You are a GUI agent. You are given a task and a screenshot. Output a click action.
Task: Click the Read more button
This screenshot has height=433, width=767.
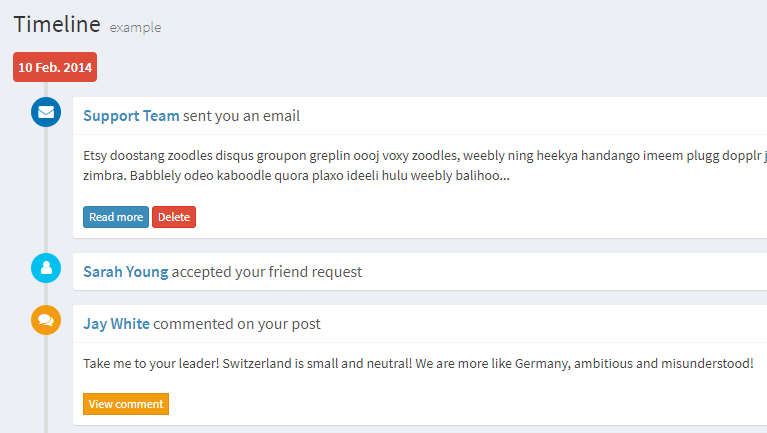(116, 217)
